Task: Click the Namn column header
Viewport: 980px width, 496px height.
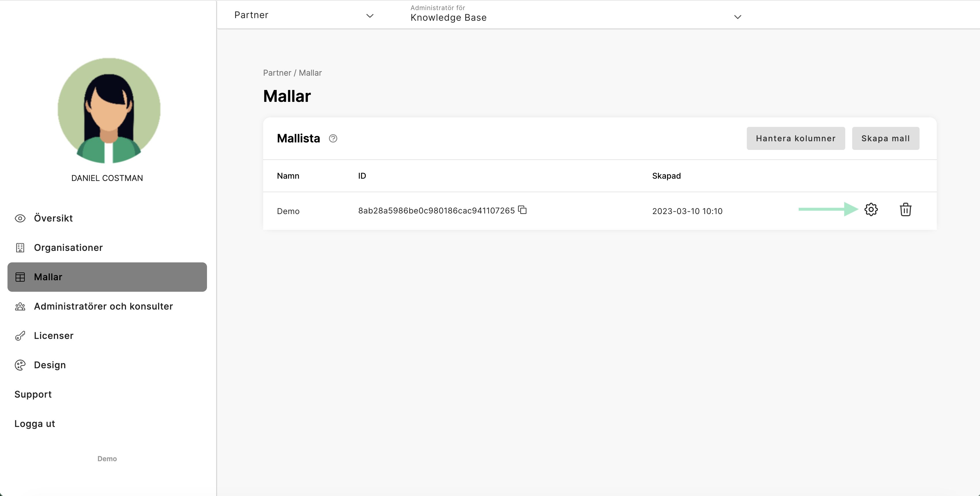Action: pyautogui.click(x=288, y=176)
